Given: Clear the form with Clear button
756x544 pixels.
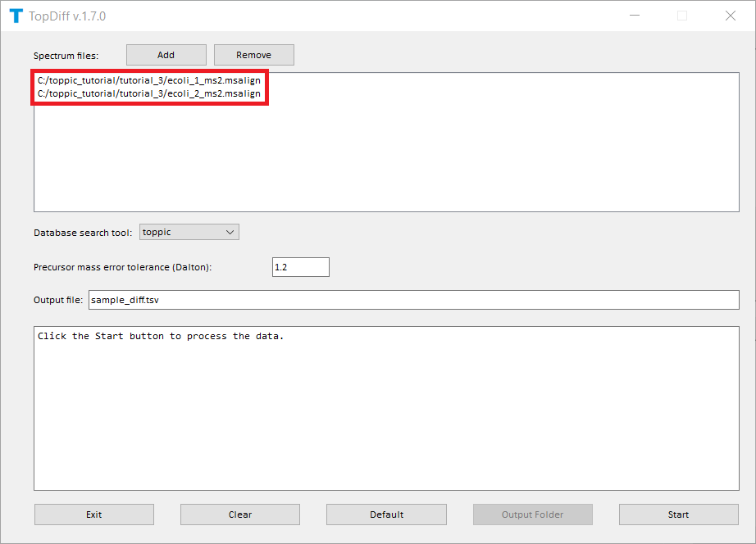Looking at the screenshot, I should click(240, 515).
